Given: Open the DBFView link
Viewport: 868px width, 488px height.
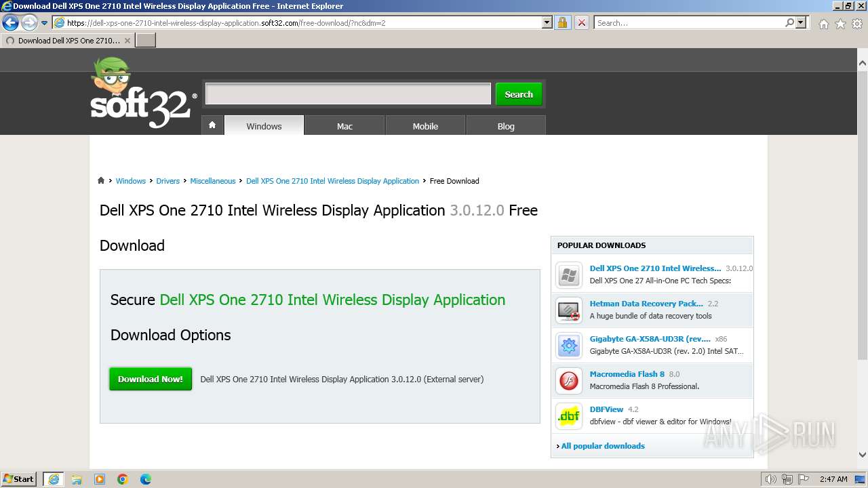Looking at the screenshot, I should click(606, 409).
